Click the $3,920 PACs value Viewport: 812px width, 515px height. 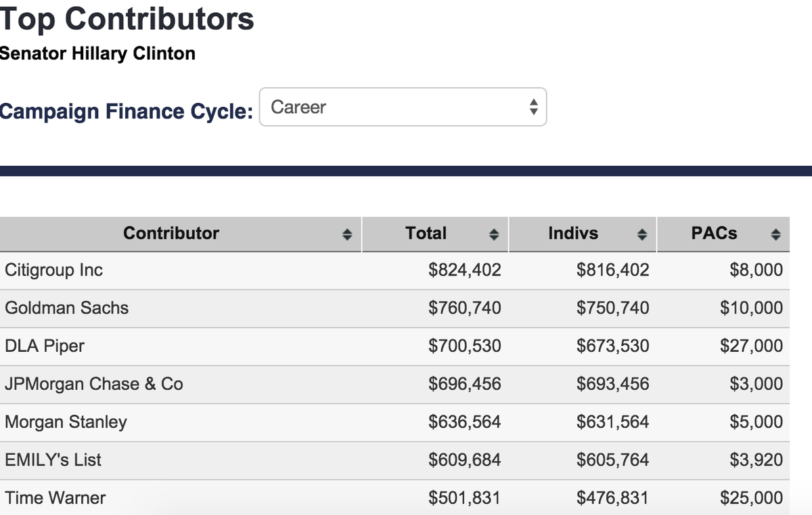(x=757, y=460)
